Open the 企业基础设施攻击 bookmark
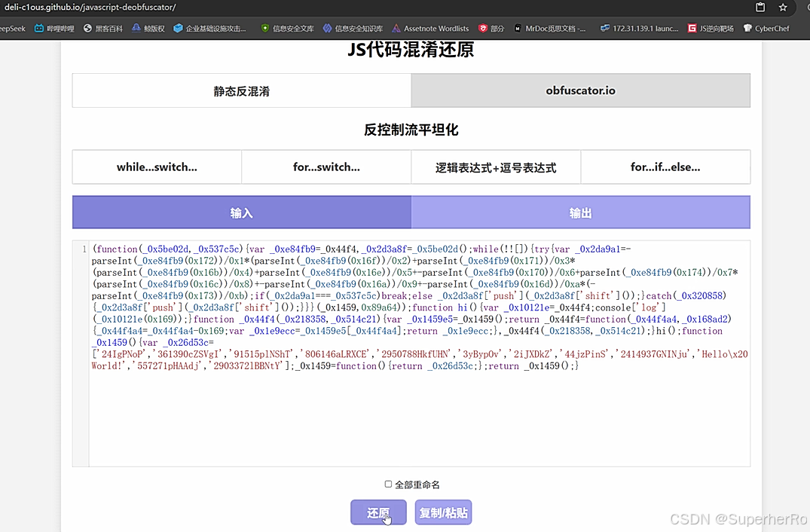The width and height of the screenshot is (810, 532). [209, 29]
